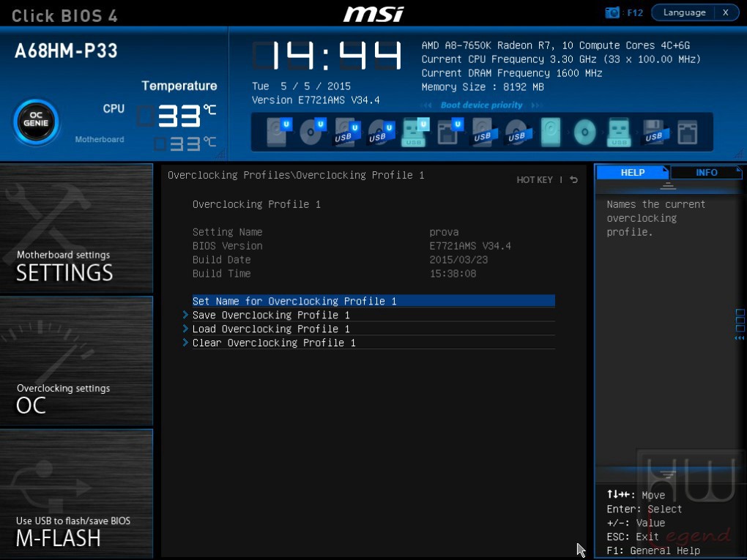Click the Motherboard temperature reading

pos(185,143)
